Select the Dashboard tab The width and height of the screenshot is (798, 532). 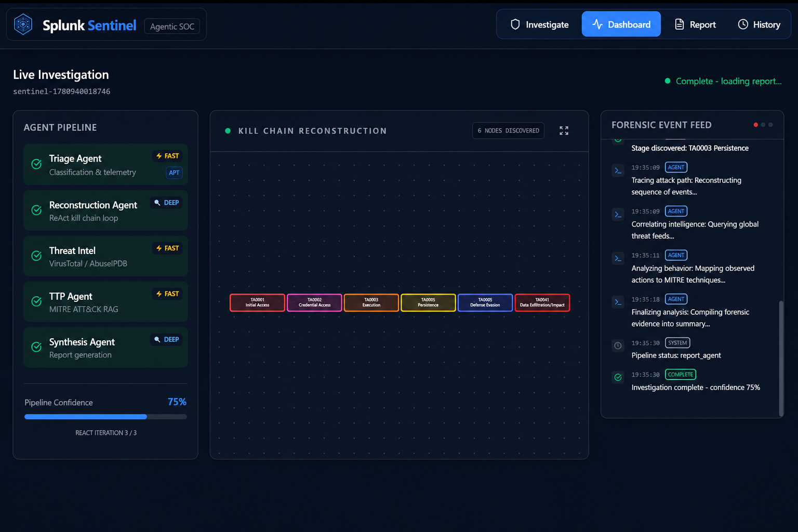tap(621, 24)
